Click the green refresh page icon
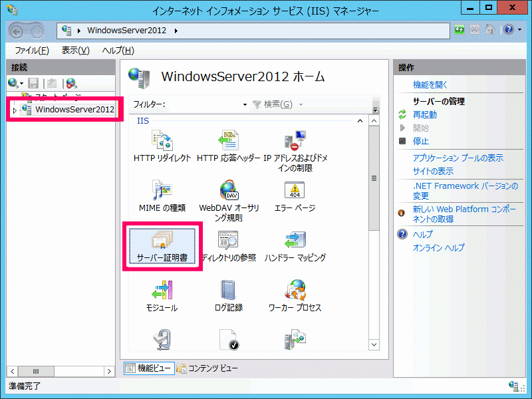This screenshot has width=532, height=399. point(460,30)
